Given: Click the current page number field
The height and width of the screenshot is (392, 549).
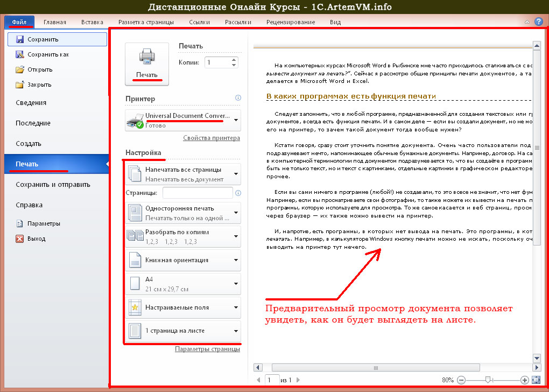Looking at the screenshot, I should pos(272,380).
